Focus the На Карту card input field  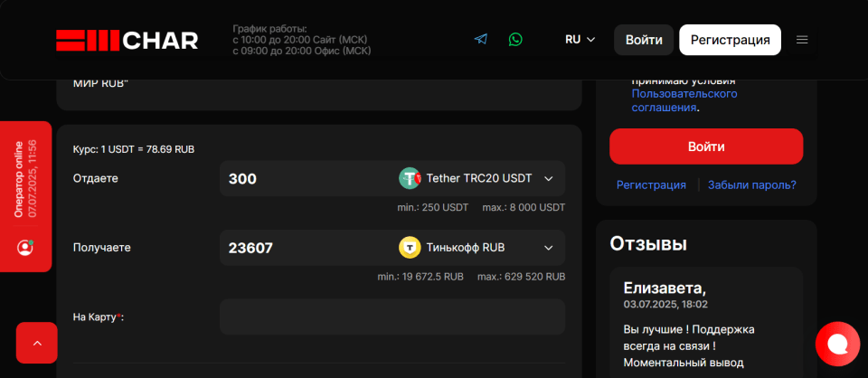point(392,317)
